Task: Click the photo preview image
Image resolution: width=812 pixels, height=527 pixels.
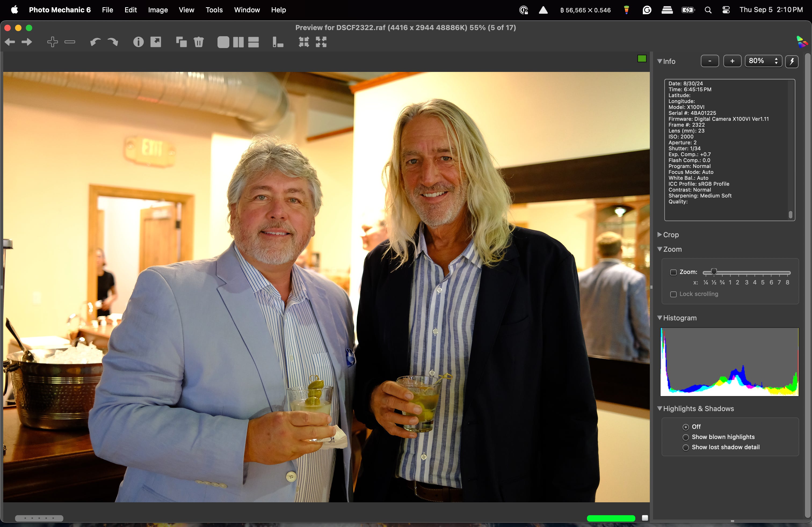Action: 327,287
